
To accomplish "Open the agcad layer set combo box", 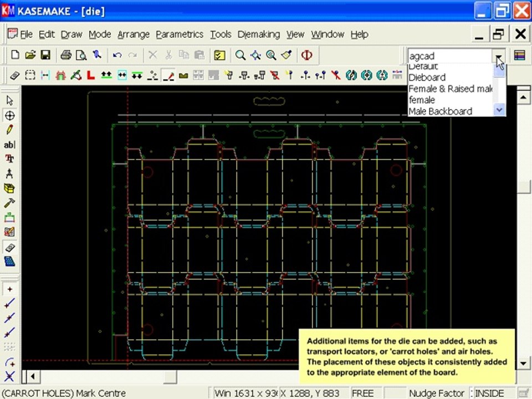I will pyautogui.click(x=450, y=55).
